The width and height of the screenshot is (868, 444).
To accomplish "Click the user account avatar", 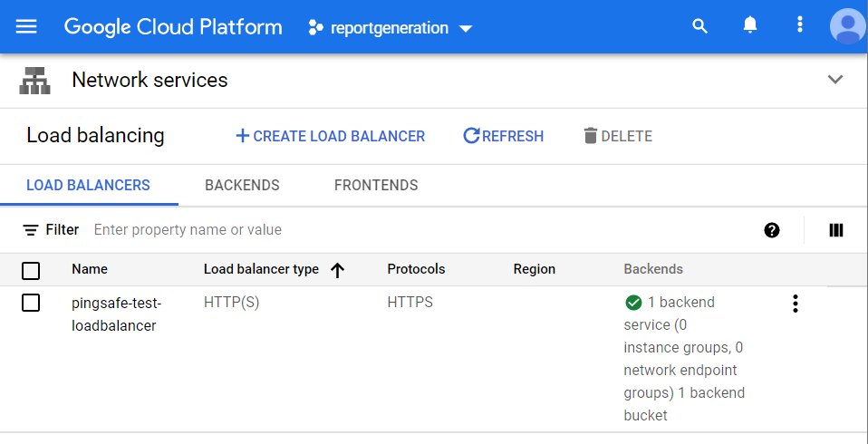I will pos(847,26).
